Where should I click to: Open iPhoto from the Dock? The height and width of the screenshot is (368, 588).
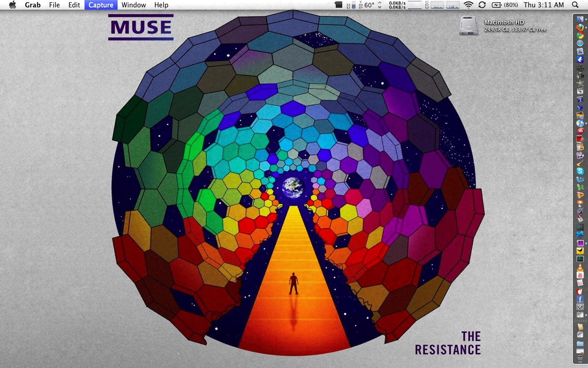click(580, 115)
